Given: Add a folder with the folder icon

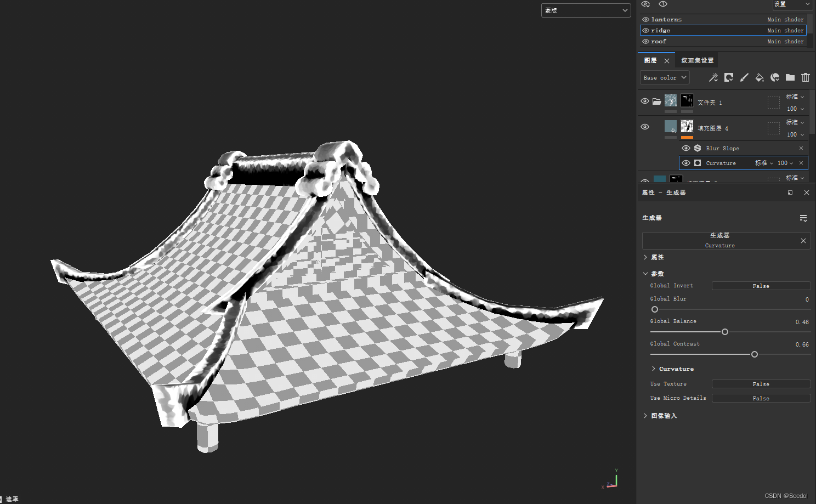Looking at the screenshot, I should [x=790, y=77].
